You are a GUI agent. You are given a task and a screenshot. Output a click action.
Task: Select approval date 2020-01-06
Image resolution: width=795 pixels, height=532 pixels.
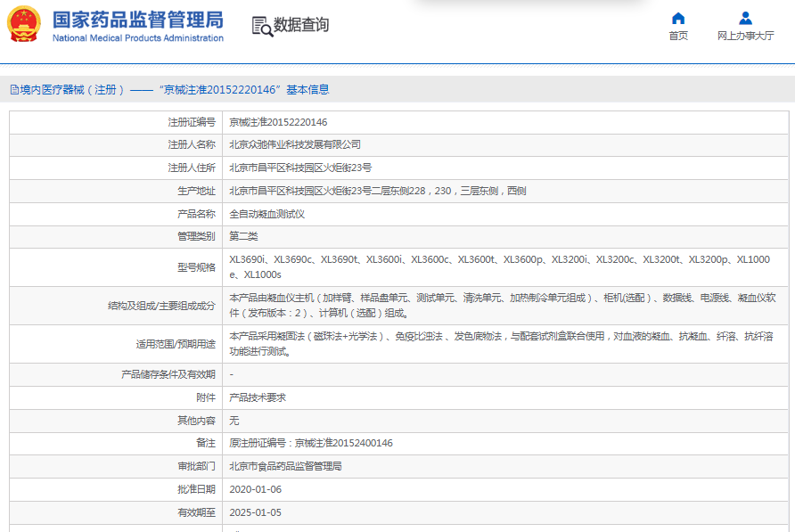tap(255, 489)
